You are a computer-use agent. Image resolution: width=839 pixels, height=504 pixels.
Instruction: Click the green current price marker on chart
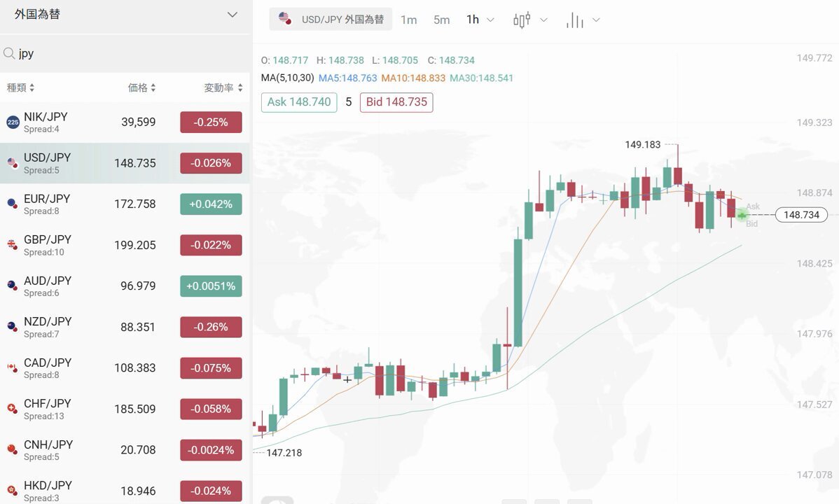(742, 215)
